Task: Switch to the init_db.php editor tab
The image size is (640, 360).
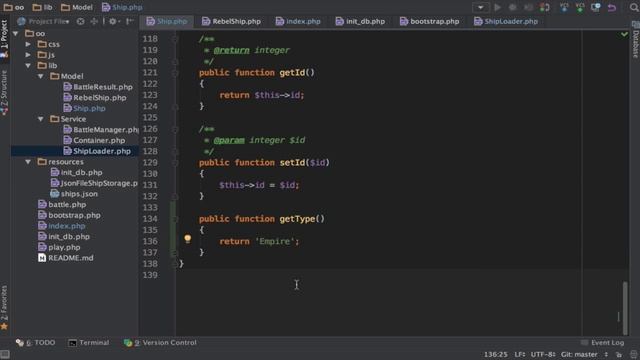Action: point(360,21)
